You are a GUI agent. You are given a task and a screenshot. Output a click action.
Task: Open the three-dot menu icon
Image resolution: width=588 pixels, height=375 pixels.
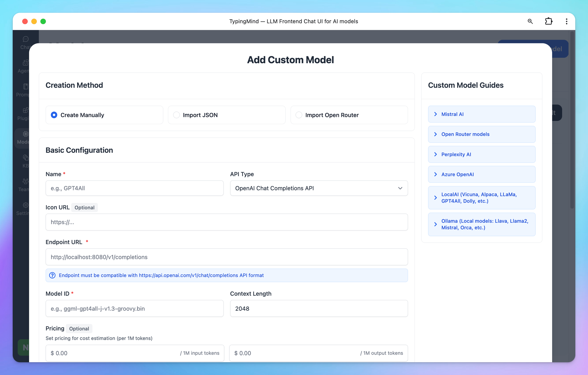click(566, 21)
